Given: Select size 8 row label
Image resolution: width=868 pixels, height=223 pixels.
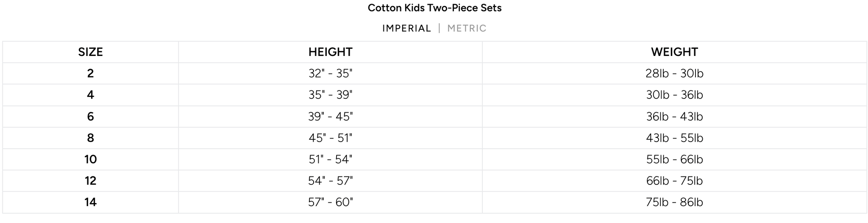Looking at the screenshot, I should [90, 138].
